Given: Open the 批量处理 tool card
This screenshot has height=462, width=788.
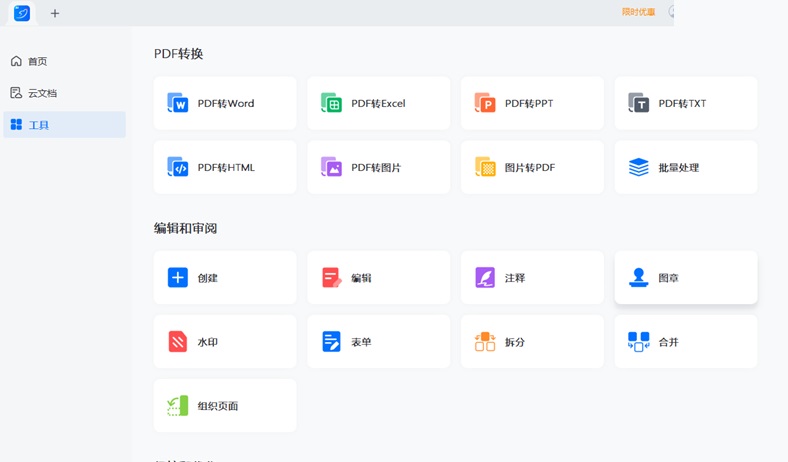Looking at the screenshot, I should [686, 167].
